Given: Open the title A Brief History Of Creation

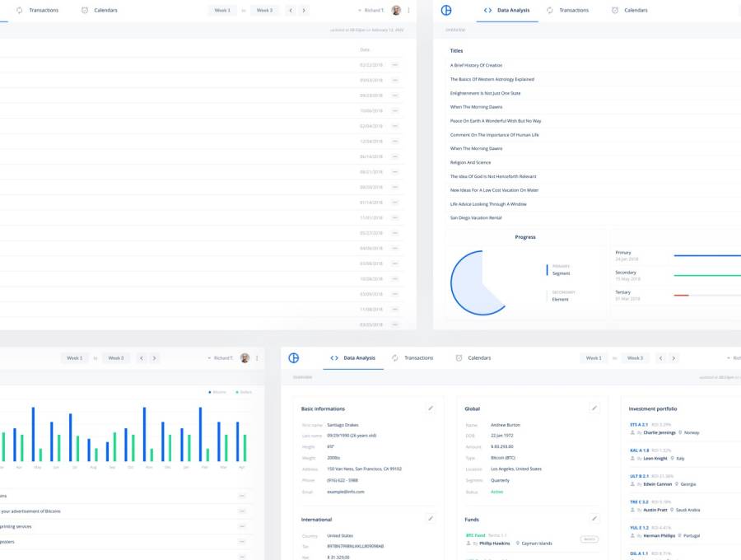Looking at the screenshot, I should pyautogui.click(x=476, y=65).
